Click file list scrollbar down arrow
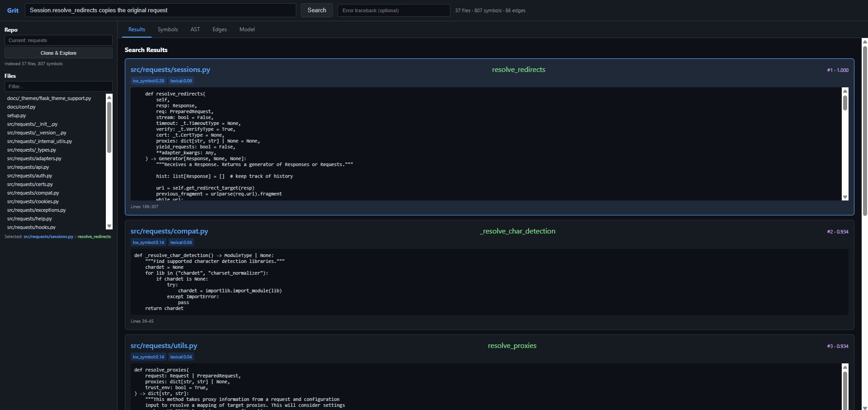The width and height of the screenshot is (868, 410). coord(109,226)
